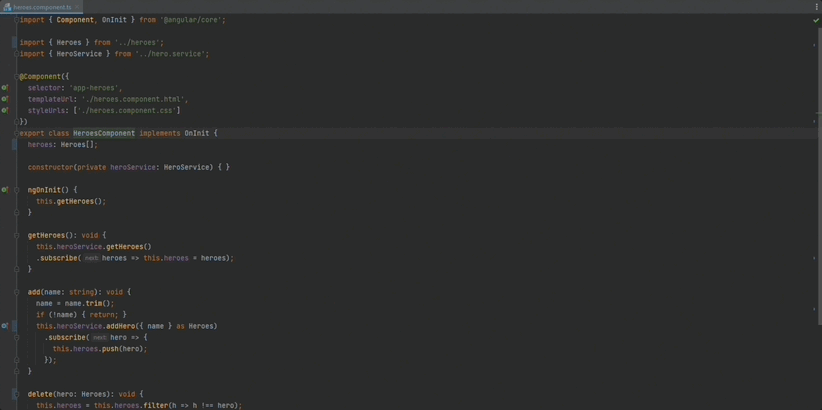Viewport: 822px width, 410px height.
Task: Click the vertical editor scrollbar
Action: [x=819, y=176]
